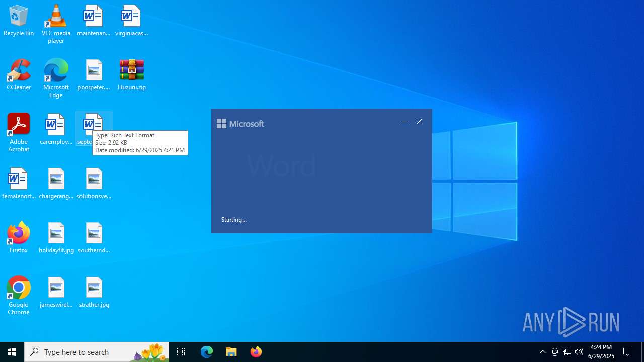Open the Windows Start menu

(12, 352)
